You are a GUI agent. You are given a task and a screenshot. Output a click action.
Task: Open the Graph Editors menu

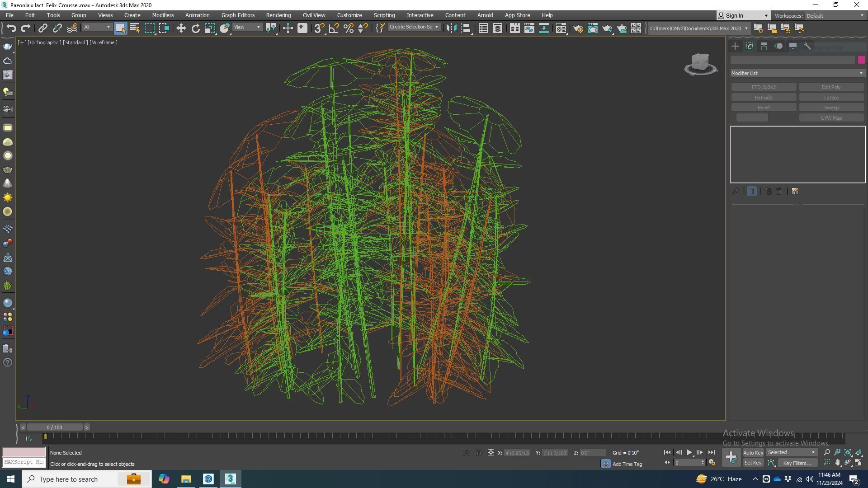[238, 15]
